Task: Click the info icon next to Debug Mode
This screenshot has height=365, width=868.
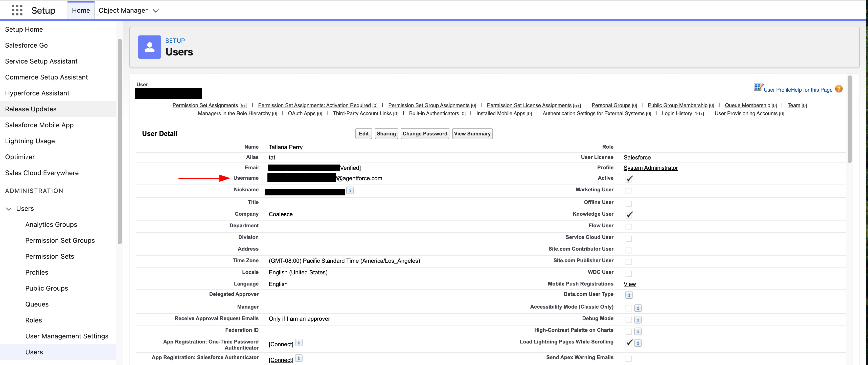Action: 638,319
